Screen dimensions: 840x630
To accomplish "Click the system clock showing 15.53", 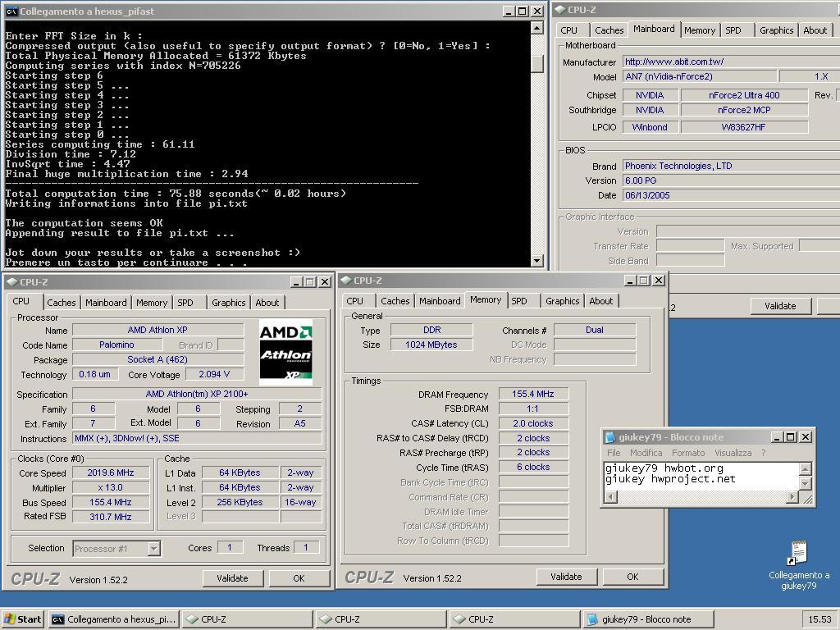I will pyautogui.click(x=820, y=619).
